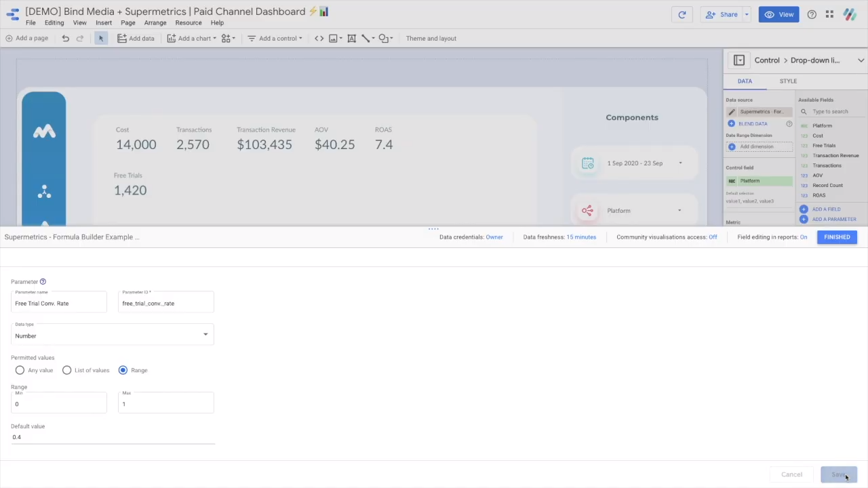Select the Any value radio button

pyautogui.click(x=20, y=370)
